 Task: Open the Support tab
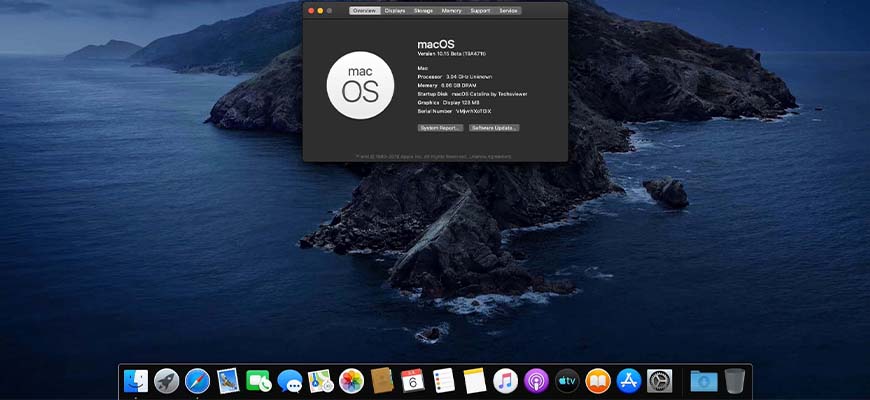pyautogui.click(x=480, y=11)
